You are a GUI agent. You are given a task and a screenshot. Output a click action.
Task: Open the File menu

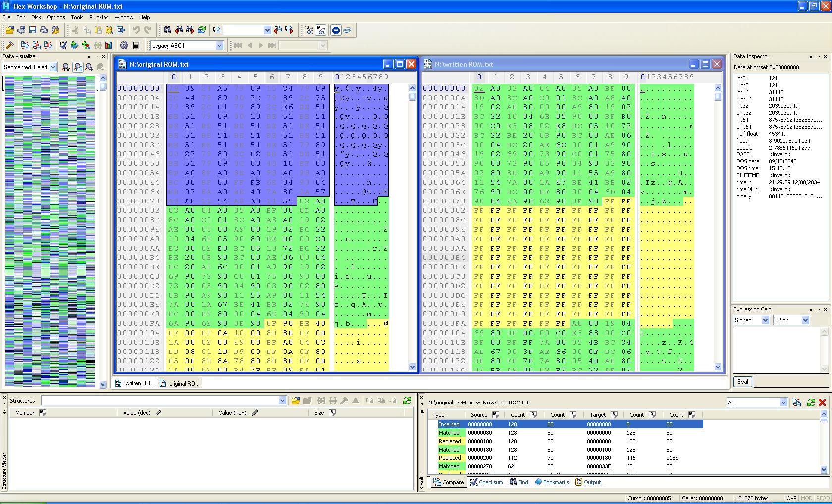click(6, 17)
